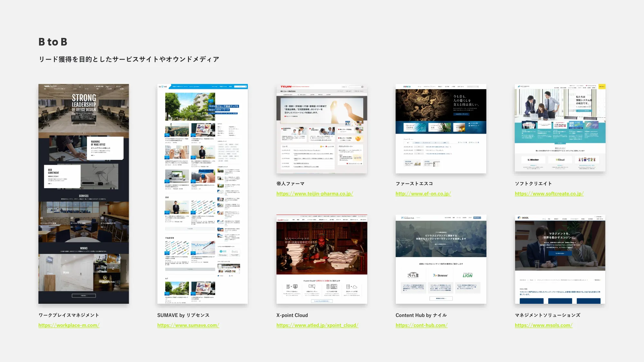Viewport: 644px width, 362px height.
Task: Open the cont-hub.com link
Action: click(421, 325)
